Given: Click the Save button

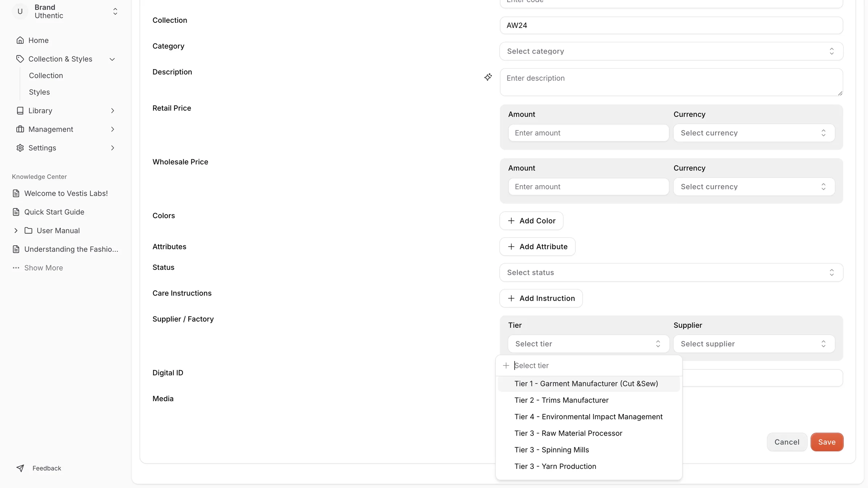Looking at the screenshot, I should [827, 442].
